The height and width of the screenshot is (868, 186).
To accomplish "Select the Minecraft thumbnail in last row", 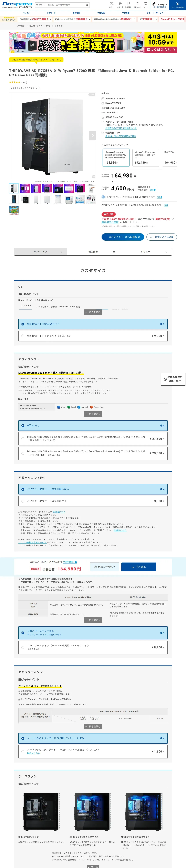I will point(14,210).
